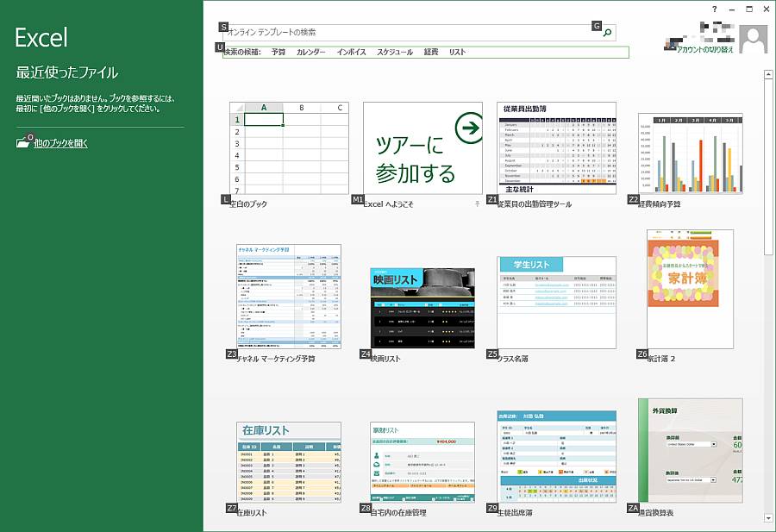Open the 従業員の出勤管理ツール template
The width and height of the screenshot is (776, 532).
[557, 148]
